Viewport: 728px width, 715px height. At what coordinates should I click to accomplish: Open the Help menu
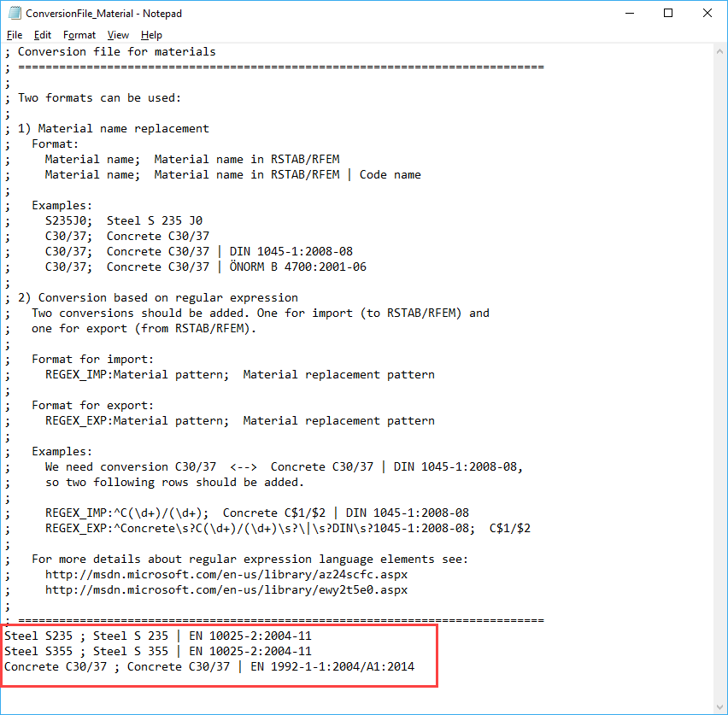click(151, 35)
